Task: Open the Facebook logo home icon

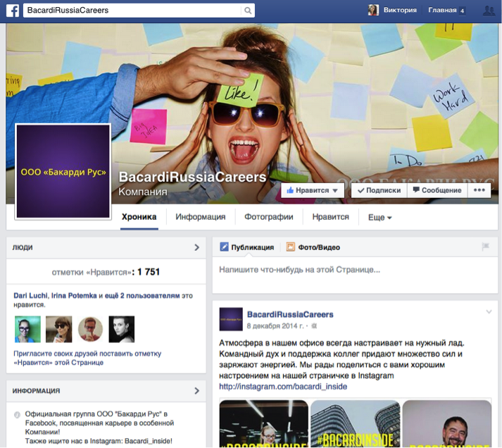Action: pos(13,11)
